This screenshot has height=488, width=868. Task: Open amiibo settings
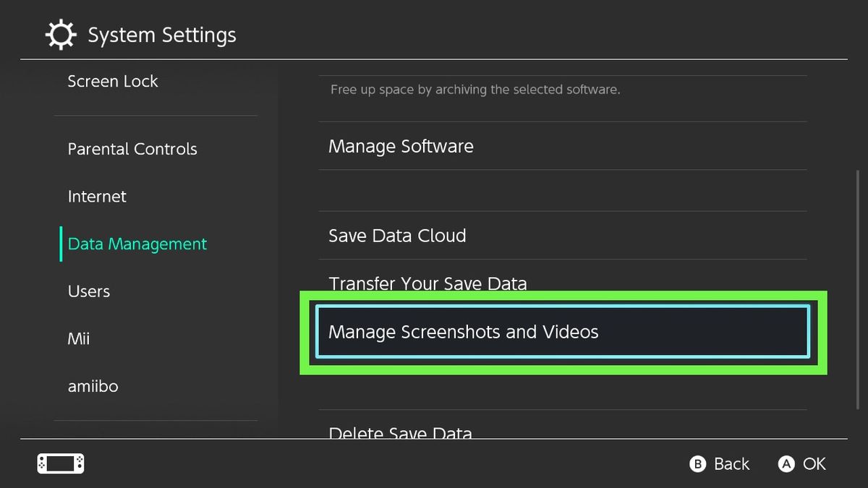93,386
